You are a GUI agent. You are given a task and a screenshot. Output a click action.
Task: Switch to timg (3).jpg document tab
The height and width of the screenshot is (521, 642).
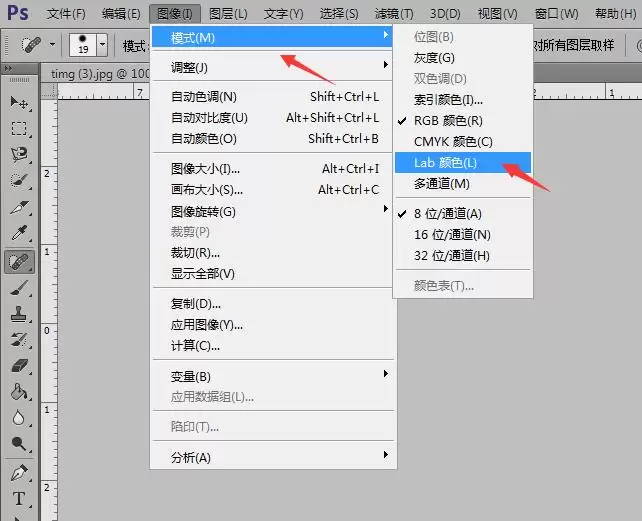tap(96, 74)
